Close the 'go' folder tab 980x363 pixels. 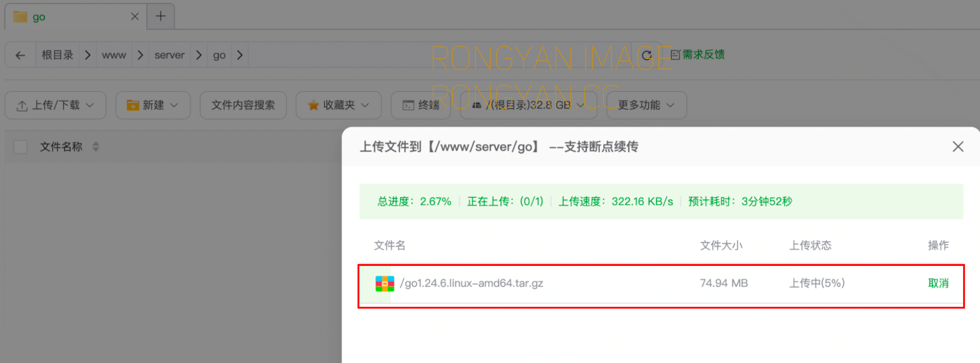[135, 17]
